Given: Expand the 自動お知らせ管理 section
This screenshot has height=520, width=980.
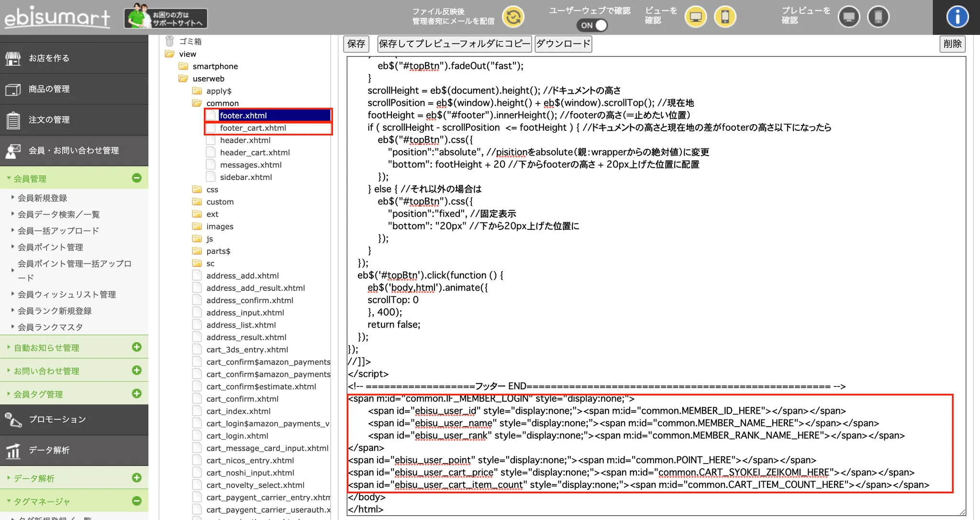Looking at the screenshot, I should (x=137, y=347).
